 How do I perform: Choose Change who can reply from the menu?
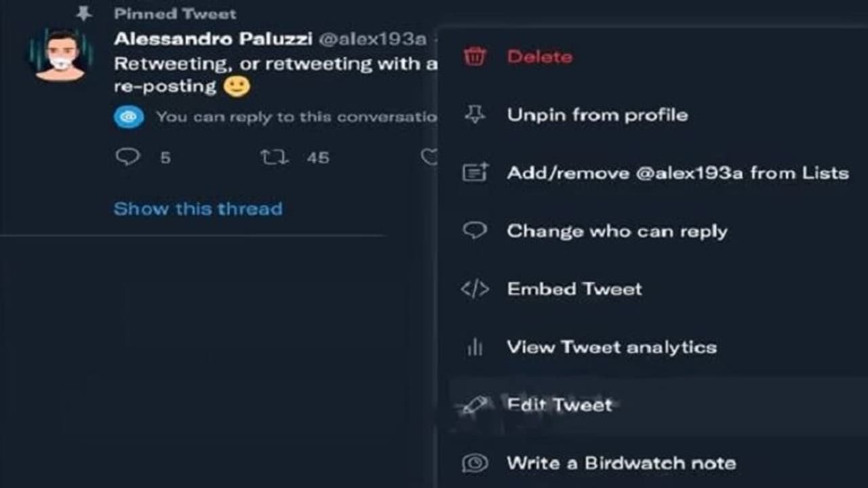pos(616,230)
